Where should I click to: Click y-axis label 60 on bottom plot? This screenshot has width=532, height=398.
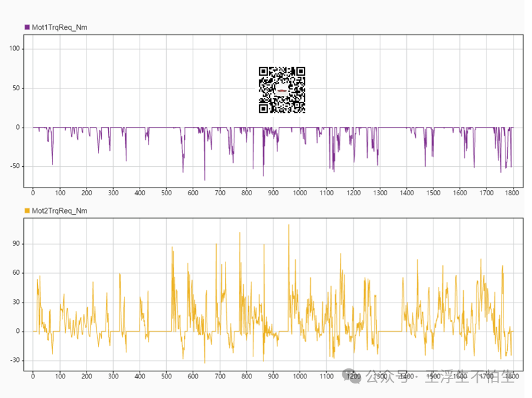click(x=16, y=273)
